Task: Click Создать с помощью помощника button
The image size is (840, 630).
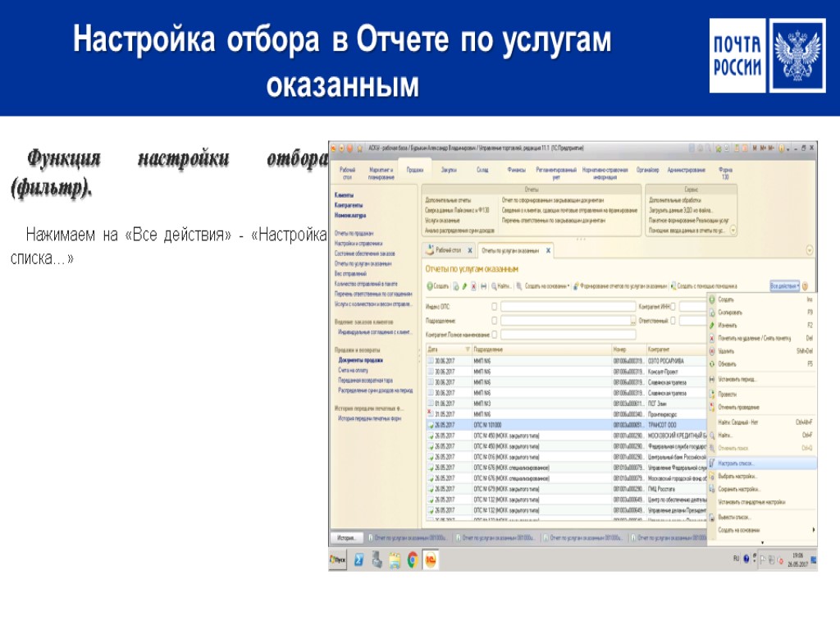Action: coord(704,286)
